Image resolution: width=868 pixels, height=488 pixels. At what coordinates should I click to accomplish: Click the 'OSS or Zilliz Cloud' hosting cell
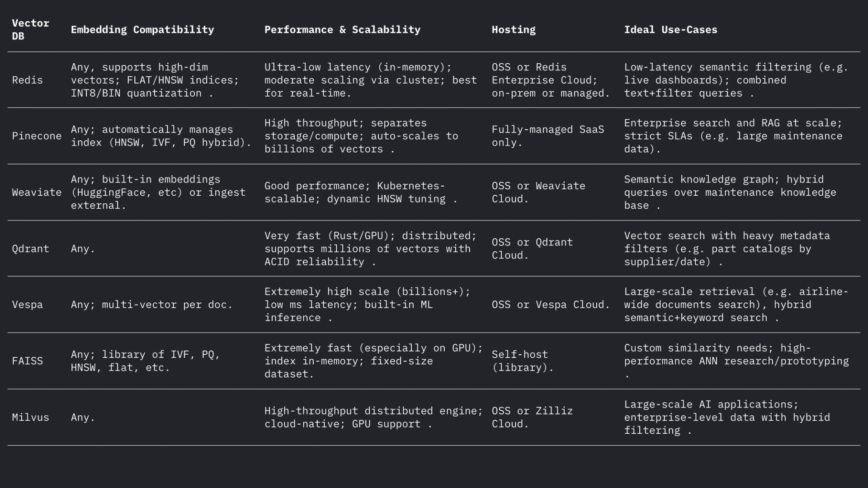pyautogui.click(x=532, y=417)
